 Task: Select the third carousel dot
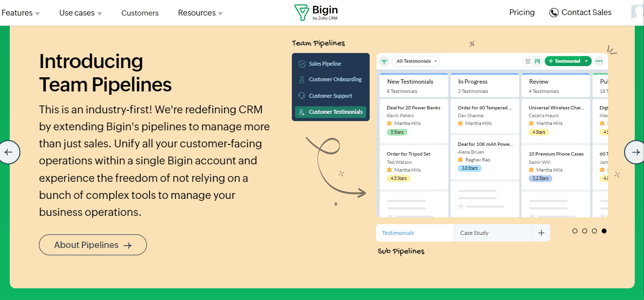(x=594, y=231)
